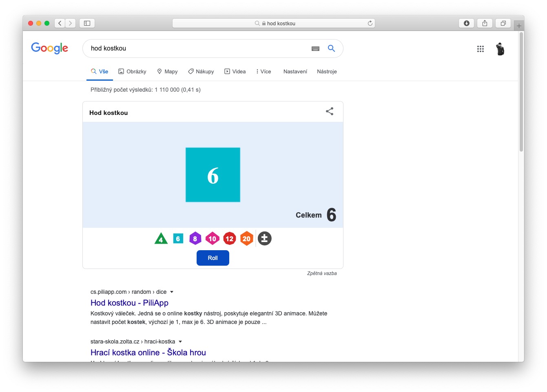Viewport: 547px width, 392px height.
Task: Go to Google homepage via logo
Action: (x=50, y=48)
